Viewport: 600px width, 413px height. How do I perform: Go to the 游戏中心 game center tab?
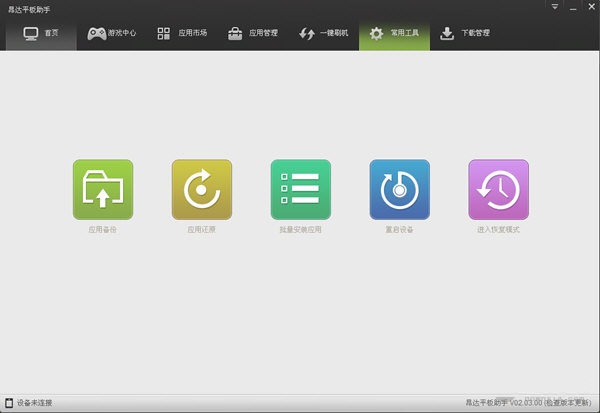[112, 33]
